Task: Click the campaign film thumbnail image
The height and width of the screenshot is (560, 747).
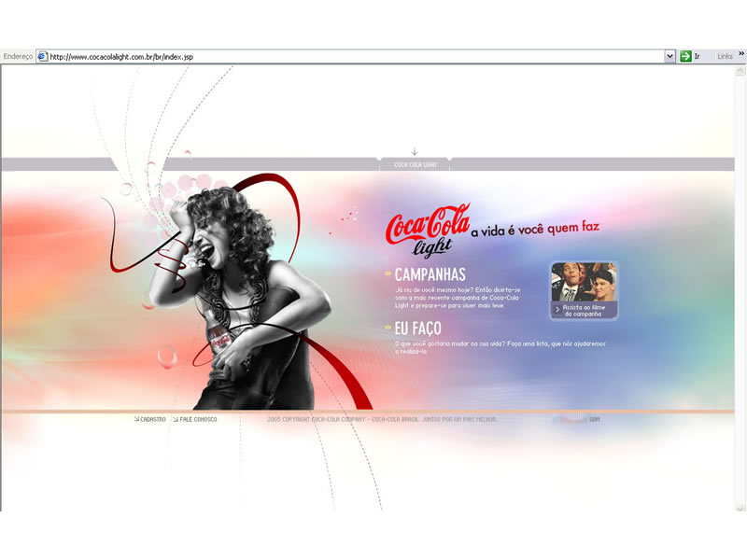Action: 584,282
